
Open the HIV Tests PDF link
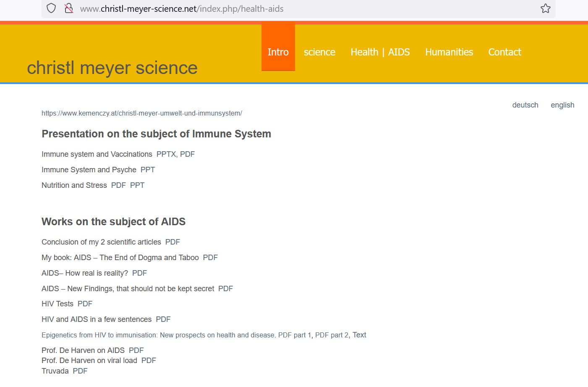85,304
